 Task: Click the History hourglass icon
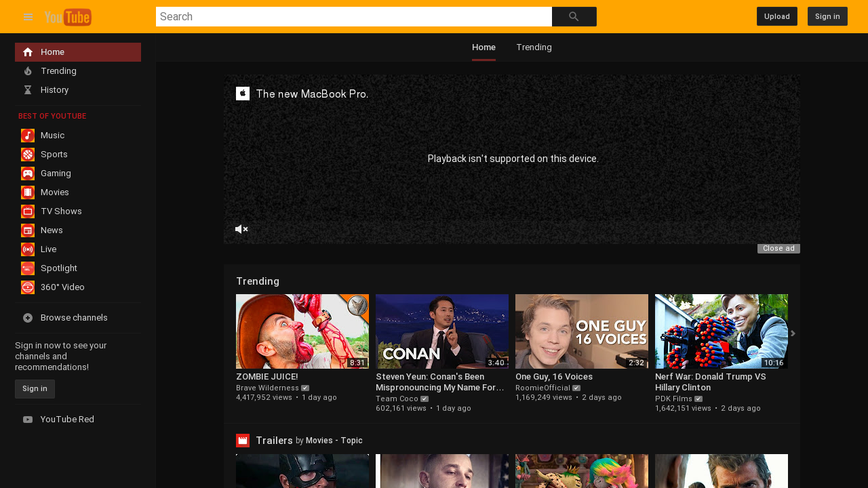[28, 90]
